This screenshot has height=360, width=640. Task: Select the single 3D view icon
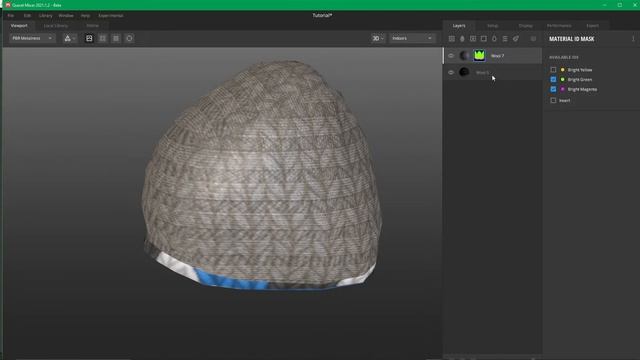pos(89,38)
